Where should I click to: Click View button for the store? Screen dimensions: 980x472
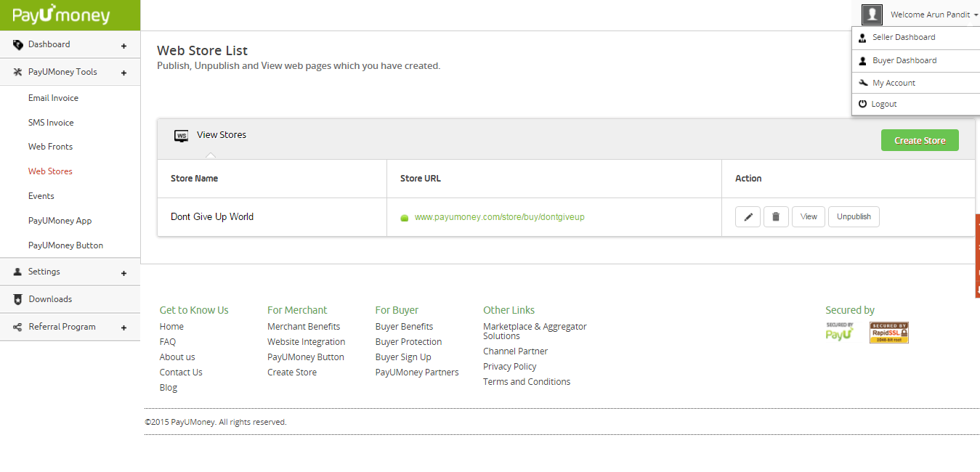809,217
